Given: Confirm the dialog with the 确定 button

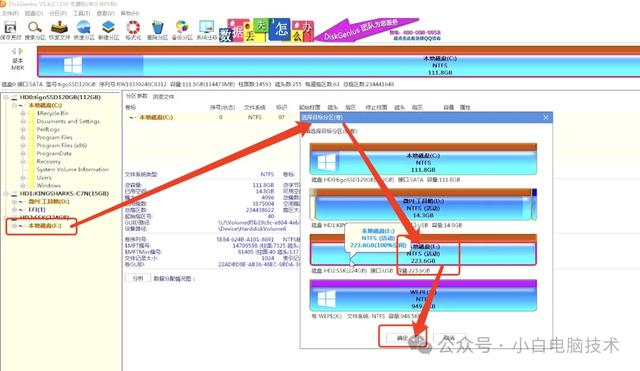Looking at the screenshot, I should click(x=402, y=338).
